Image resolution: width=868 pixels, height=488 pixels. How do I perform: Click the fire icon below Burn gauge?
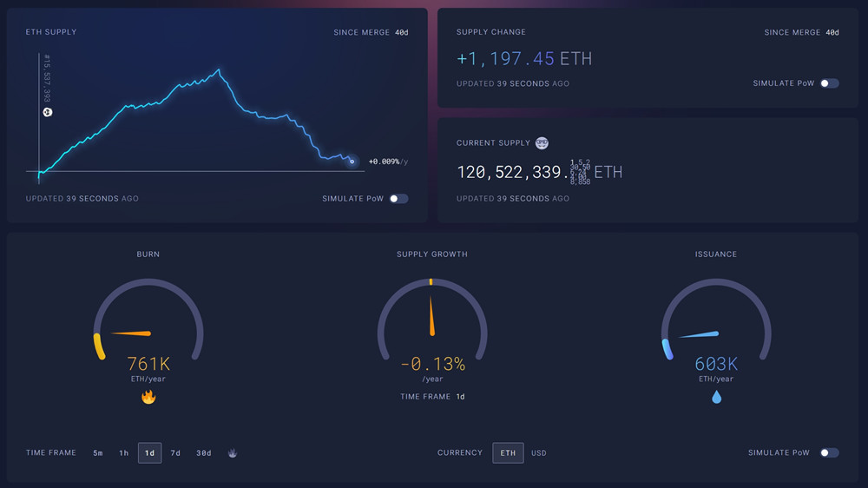coord(148,397)
